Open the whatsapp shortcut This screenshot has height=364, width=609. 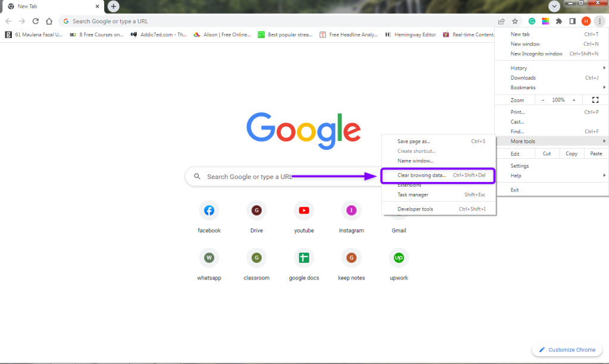[209, 265]
